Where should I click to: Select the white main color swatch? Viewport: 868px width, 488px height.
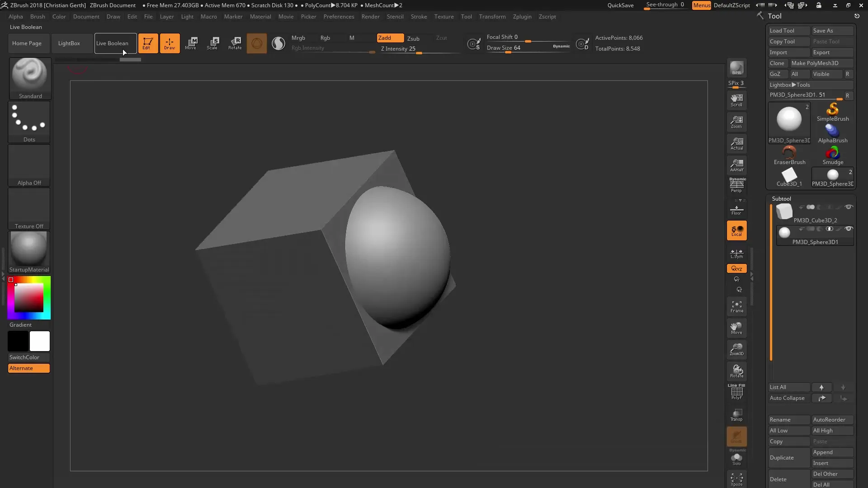40,341
